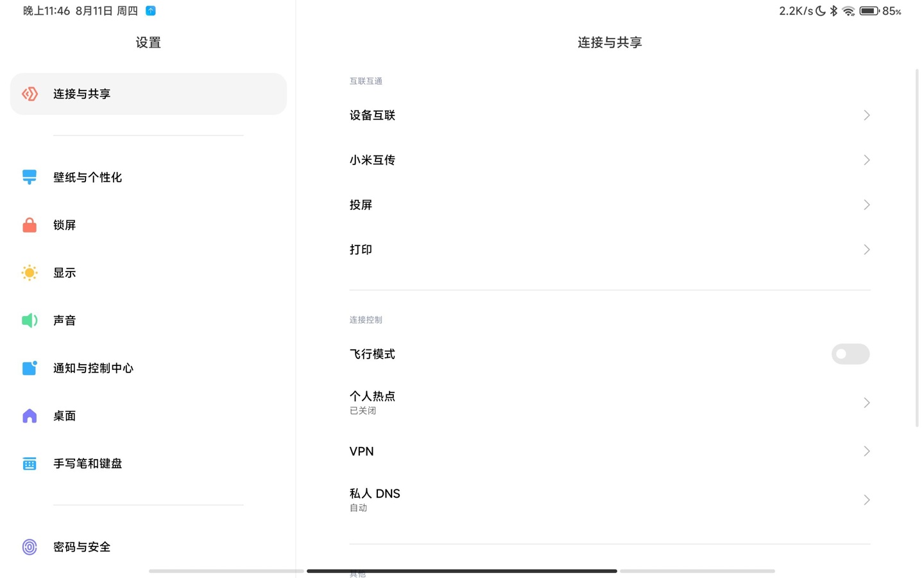924x578 pixels.
Task: Click the Bluetooth icon in the status bar
Action: point(834,11)
